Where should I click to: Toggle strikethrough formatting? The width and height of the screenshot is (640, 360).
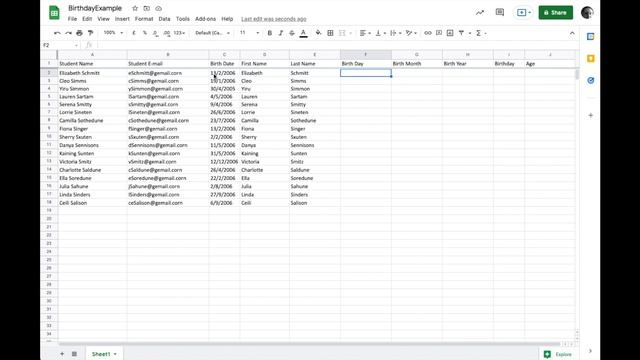point(291,33)
